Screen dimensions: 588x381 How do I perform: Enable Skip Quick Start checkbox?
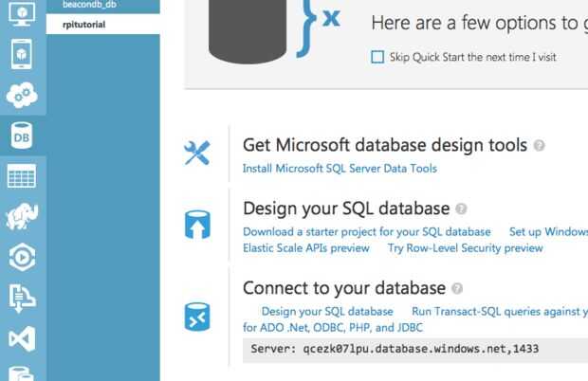[377, 57]
